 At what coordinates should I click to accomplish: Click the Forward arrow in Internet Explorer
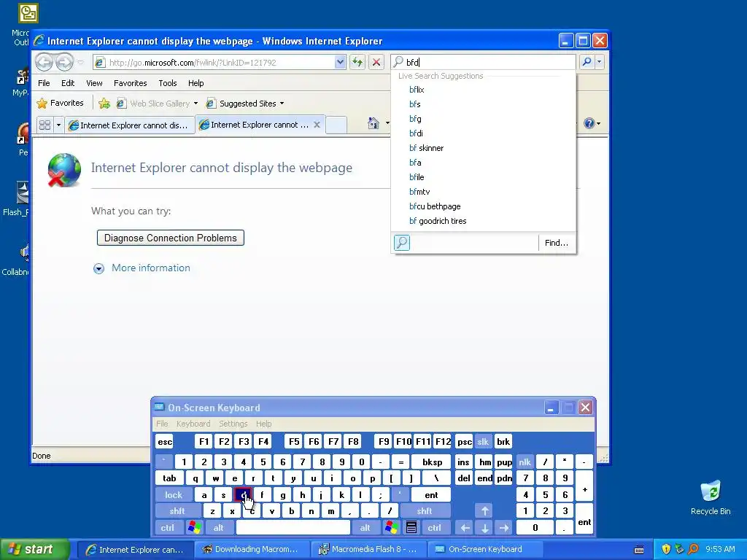pos(64,62)
